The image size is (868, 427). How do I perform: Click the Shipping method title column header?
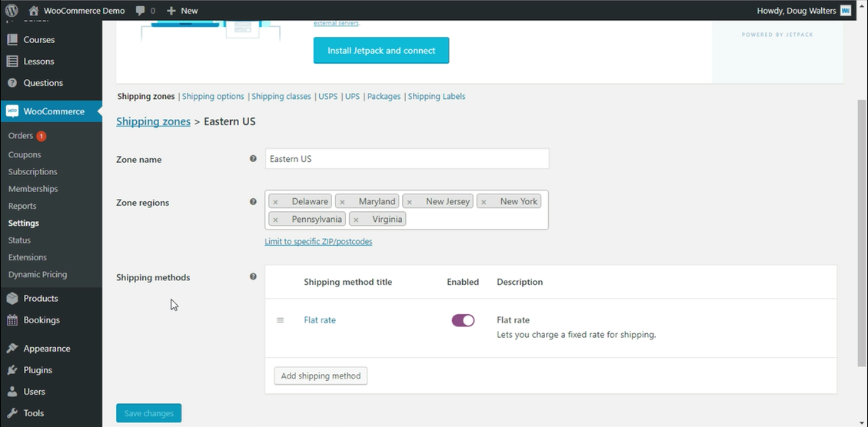pyautogui.click(x=348, y=282)
